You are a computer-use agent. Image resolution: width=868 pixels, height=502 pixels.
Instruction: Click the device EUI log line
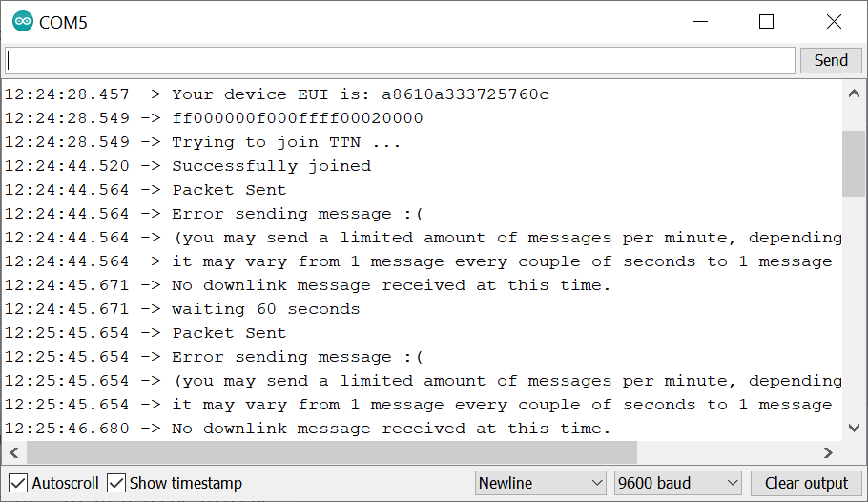tap(277, 94)
